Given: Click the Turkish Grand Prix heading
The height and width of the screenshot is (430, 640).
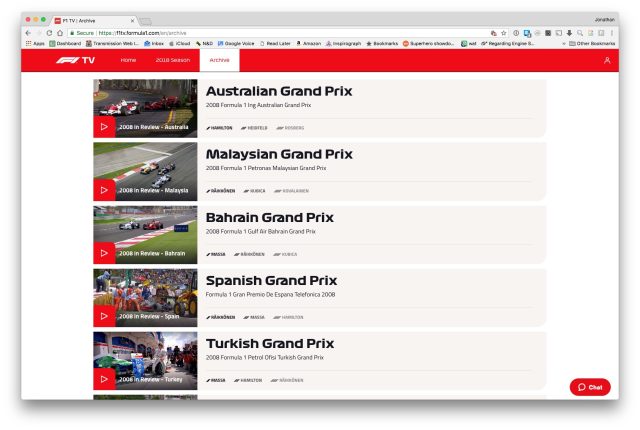Looking at the screenshot, I should click(x=269, y=344).
